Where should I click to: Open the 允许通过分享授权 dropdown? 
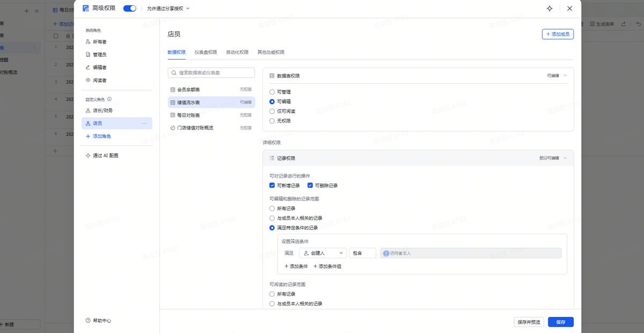click(169, 9)
